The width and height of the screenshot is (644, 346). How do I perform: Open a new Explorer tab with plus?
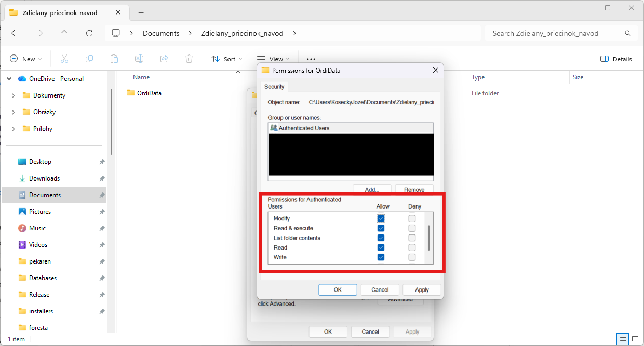pos(141,12)
